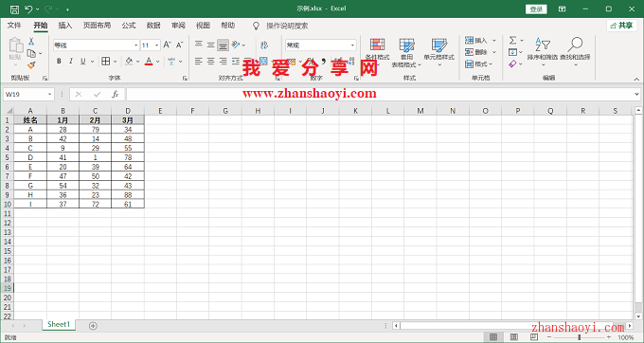This screenshot has height=343, width=644.
Task: Open Find and Select menu
Action: click(575, 51)
